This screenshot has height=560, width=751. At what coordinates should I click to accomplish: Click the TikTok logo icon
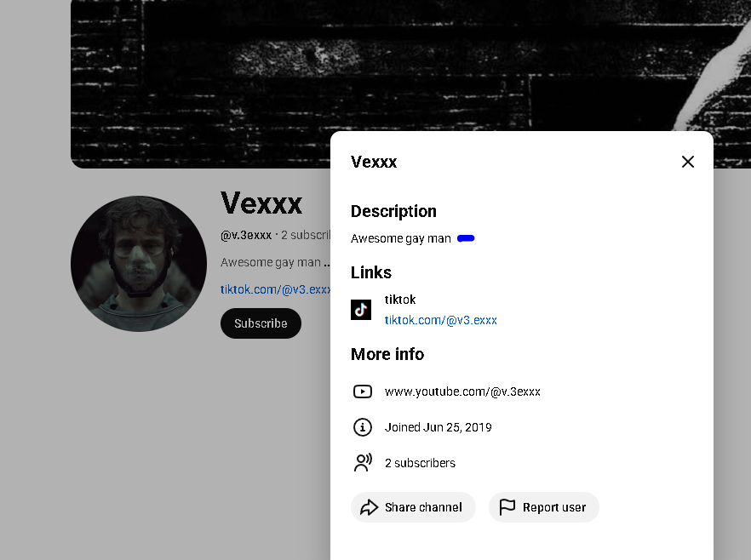pyautogui.click(x=361, y=310)
